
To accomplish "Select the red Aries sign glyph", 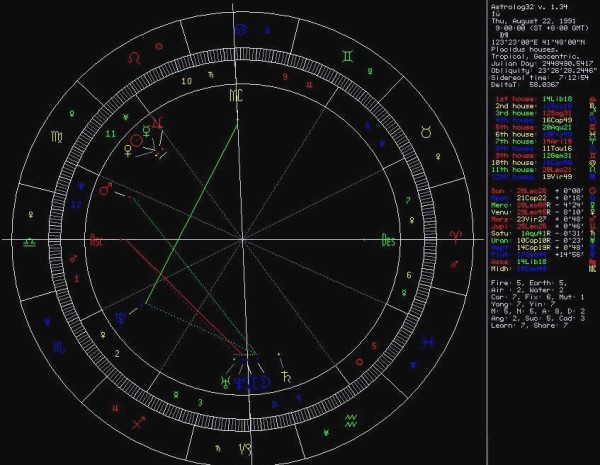I will 456,236.
